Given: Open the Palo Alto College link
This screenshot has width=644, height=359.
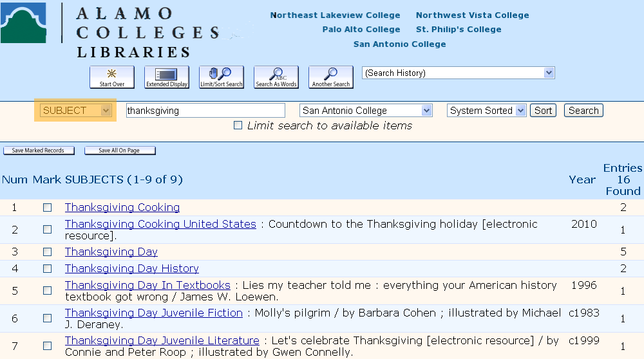Looking at the screenshot, I should click(361, 30).
